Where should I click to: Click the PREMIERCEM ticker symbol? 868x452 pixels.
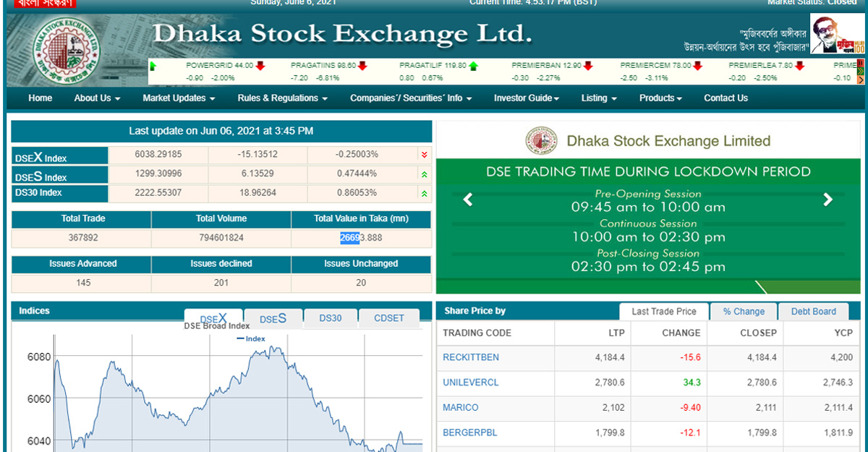(x=645, y=66)
